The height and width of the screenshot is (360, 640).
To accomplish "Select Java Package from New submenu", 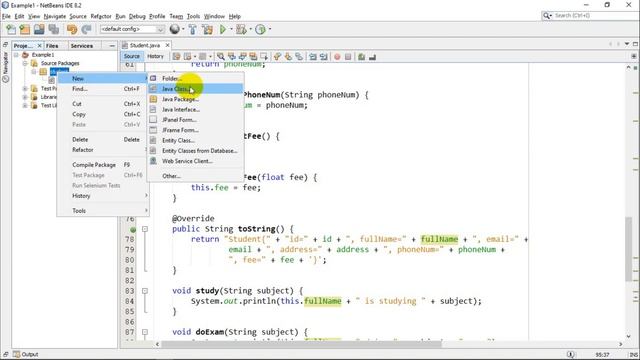I will click(195, 99).
